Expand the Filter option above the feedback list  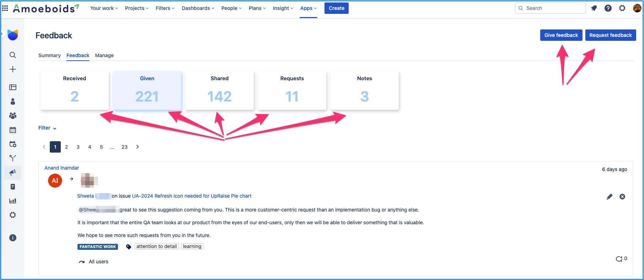pyautogui.click(x=47, y=128)
